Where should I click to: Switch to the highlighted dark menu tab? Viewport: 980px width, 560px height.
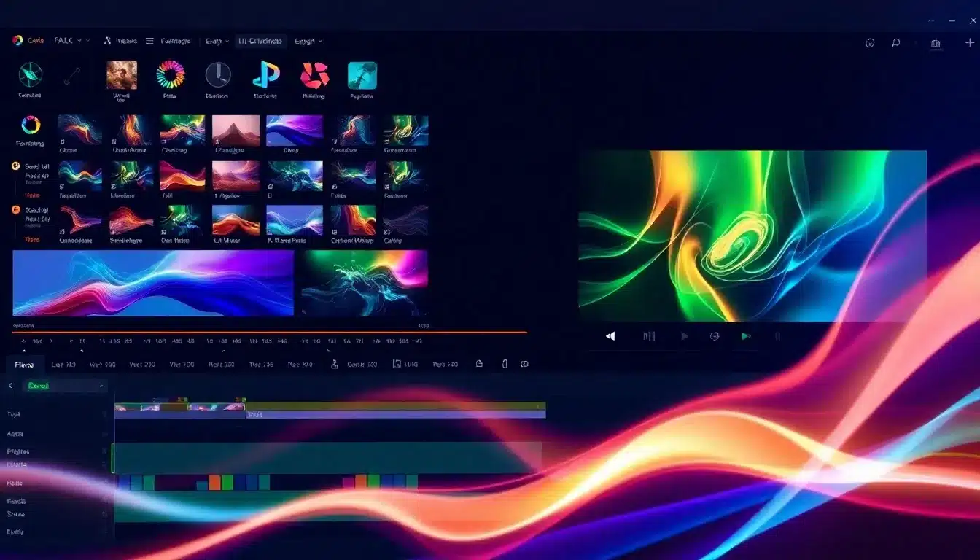(260, 41)
